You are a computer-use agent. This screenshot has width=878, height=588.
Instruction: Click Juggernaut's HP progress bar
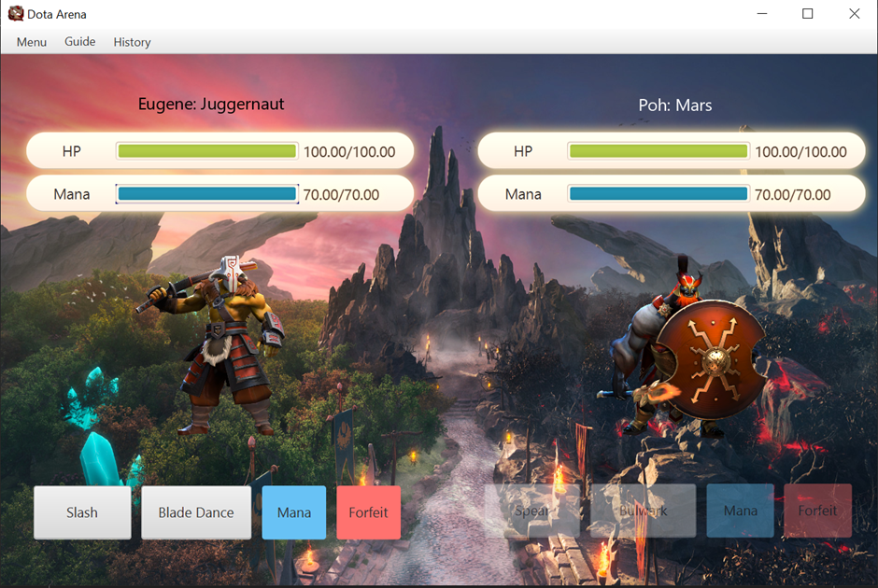click(205, 150)
